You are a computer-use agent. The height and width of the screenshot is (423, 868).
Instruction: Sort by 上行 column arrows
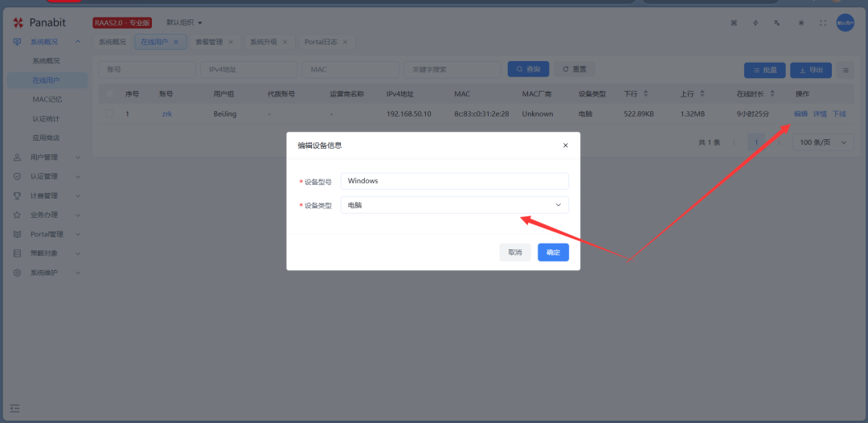702,94
